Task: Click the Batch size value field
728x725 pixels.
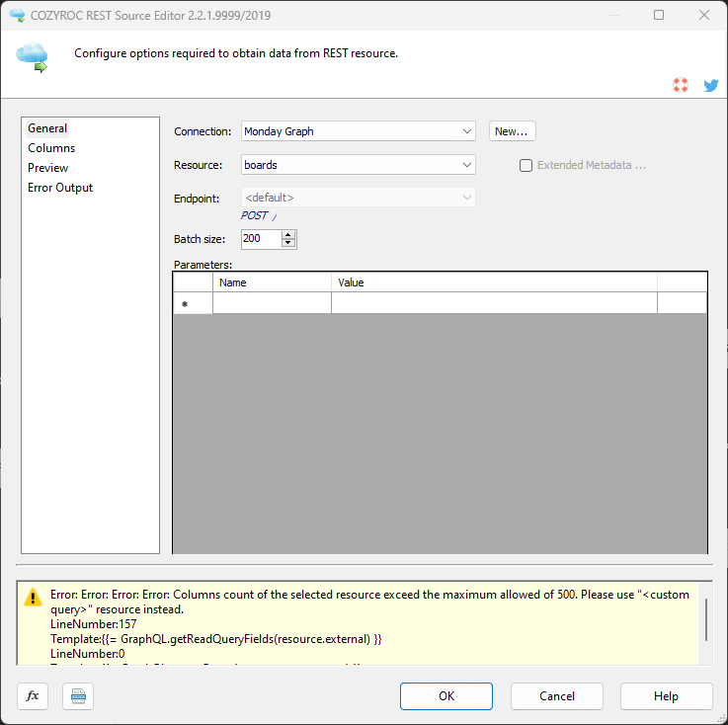Action: pyautogui.click(x=262, y=239)
